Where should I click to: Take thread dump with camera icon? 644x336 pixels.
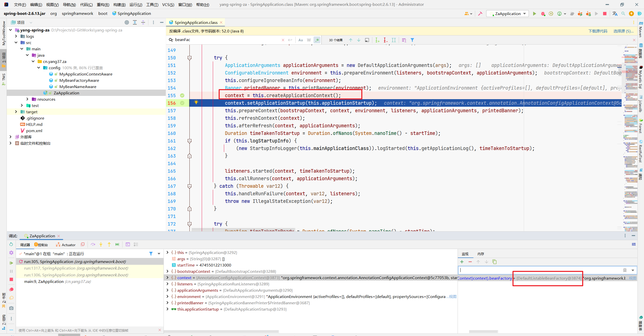pyautogui.click(x=11, y=308)
